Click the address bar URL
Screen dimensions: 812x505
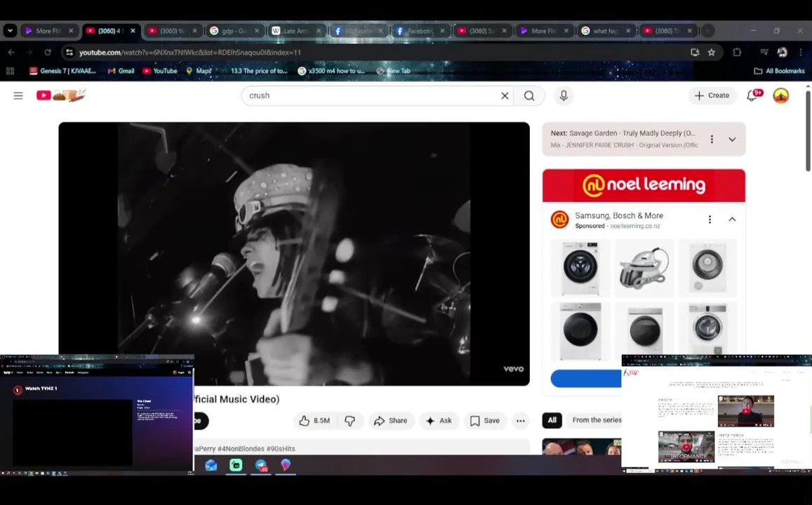(189, 53)
